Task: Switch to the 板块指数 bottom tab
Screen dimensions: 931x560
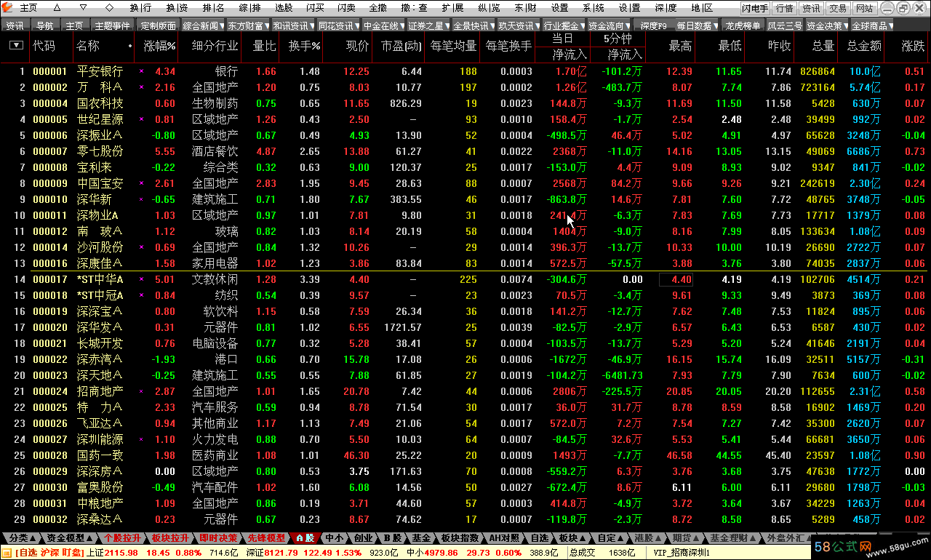Action: pos(460,538)
